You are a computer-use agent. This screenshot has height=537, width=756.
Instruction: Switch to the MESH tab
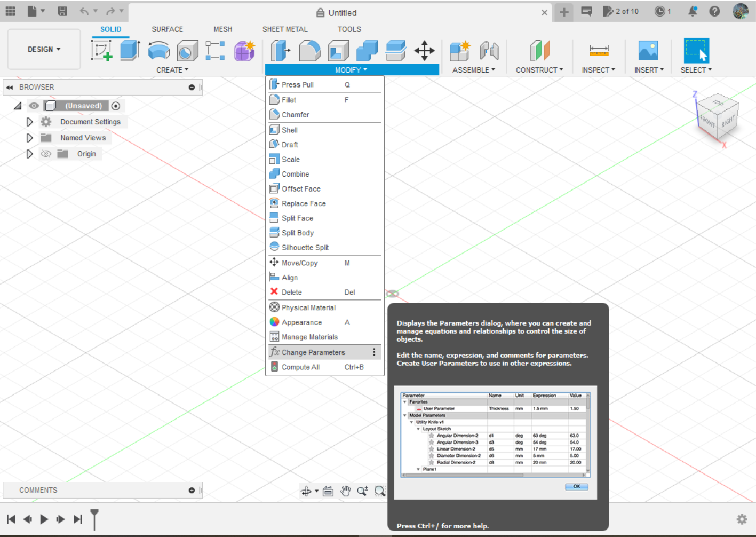point(223,29)
